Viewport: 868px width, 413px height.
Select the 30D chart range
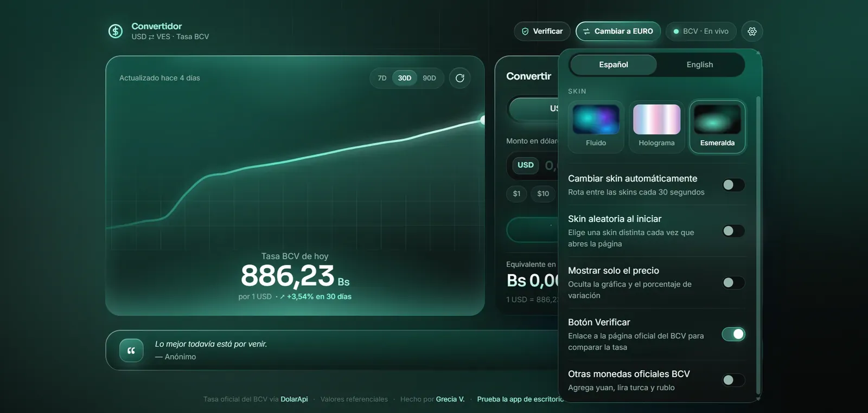click(405, 78)
